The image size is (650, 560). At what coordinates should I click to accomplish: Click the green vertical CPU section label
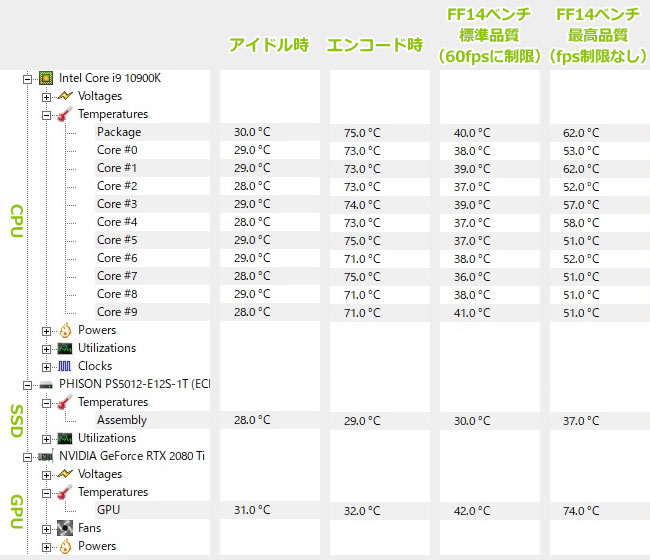tap(16, 221)
